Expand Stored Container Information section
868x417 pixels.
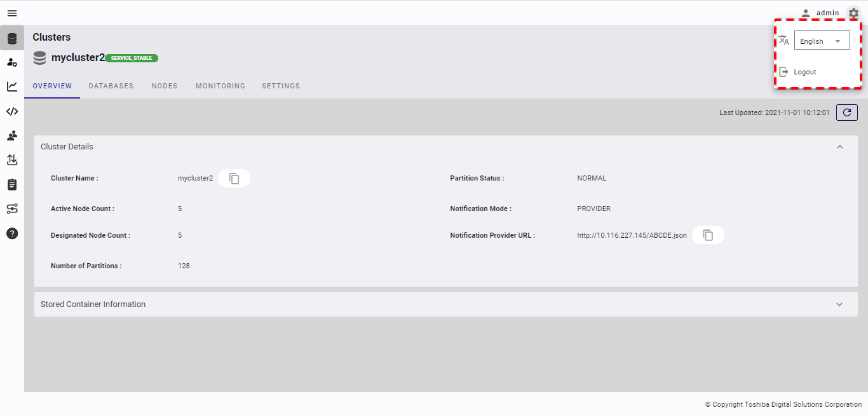pyautogui.click(x=445, y=304)
